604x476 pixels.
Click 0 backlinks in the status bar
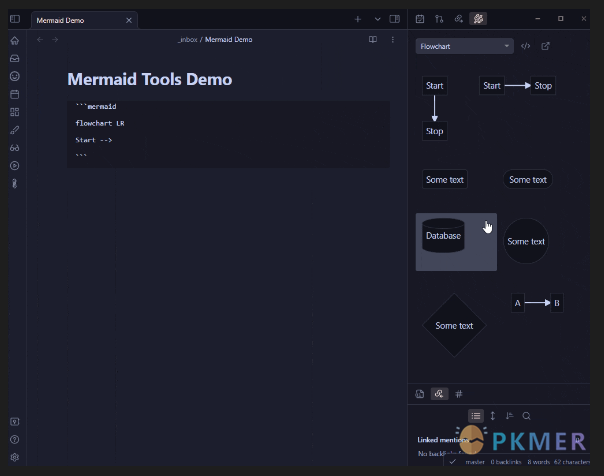(x=506, y=462)
